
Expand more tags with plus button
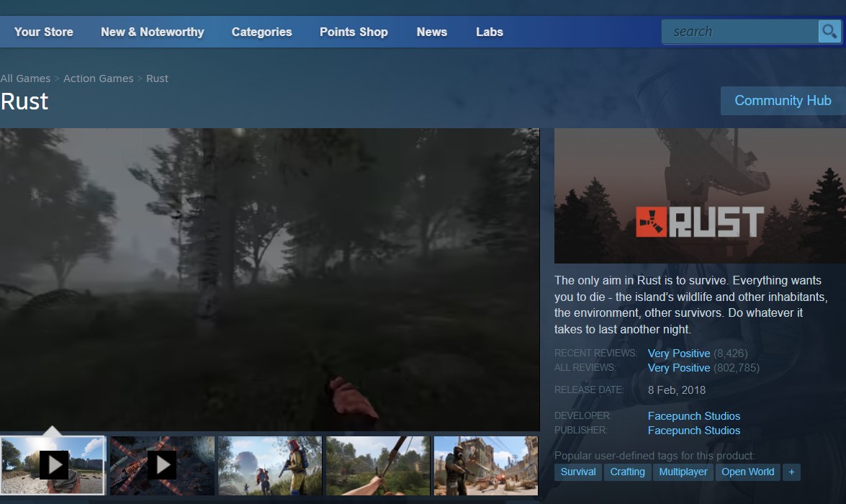click(791, 472)
